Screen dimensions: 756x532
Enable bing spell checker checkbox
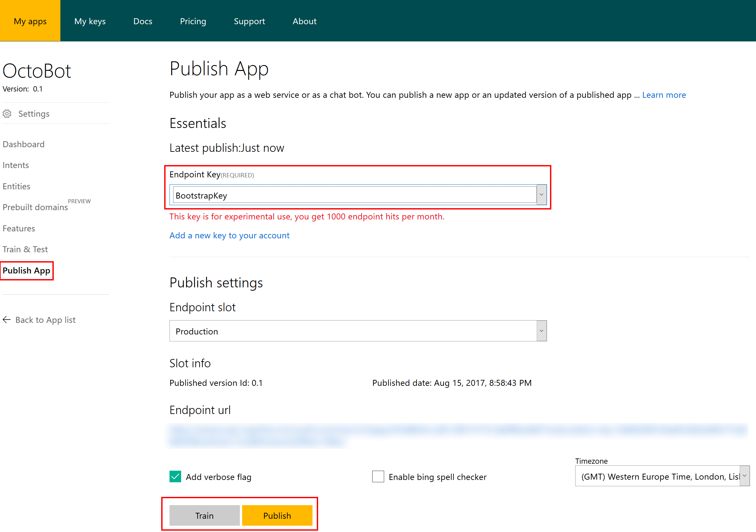[x=378, y=477]
